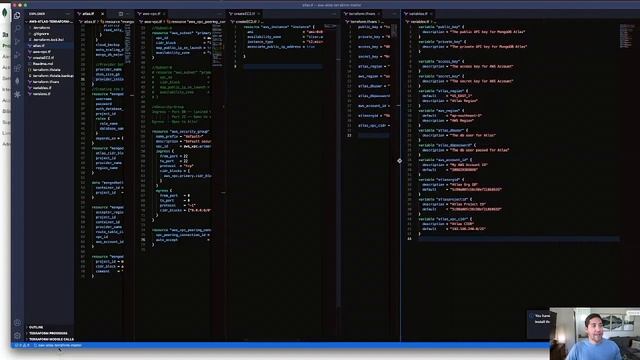Open .terraform.lock.hcl in the file tree
640x360 pixels.
(49, 40)
